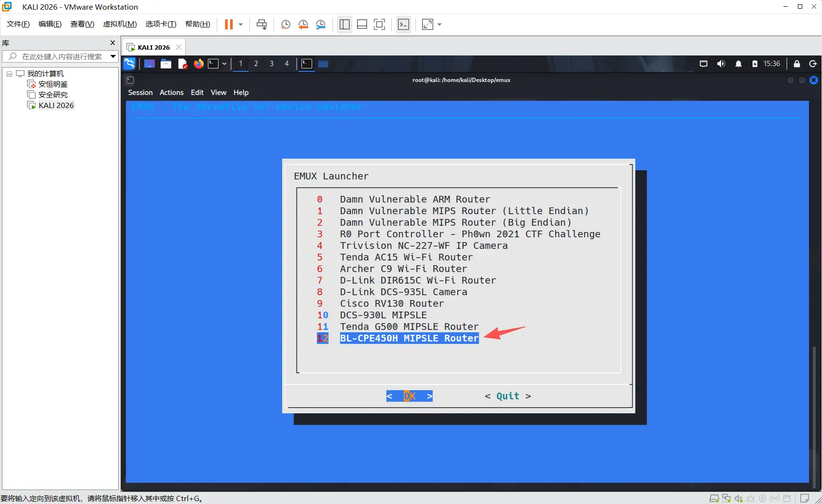Viewport: 822px width, 504px height.
Task: Switch to workspace 4
Action: 287,64
